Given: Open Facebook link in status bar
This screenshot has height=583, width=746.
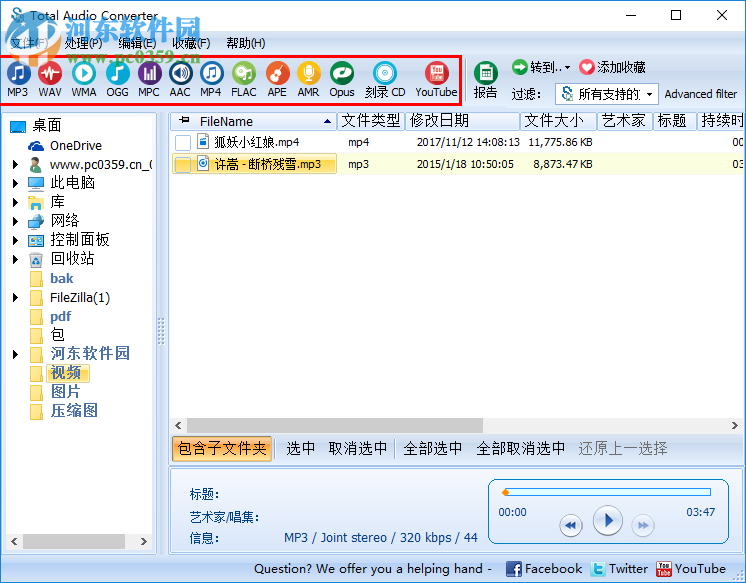Looking at the screenshot, I should (x=544, y=569).
